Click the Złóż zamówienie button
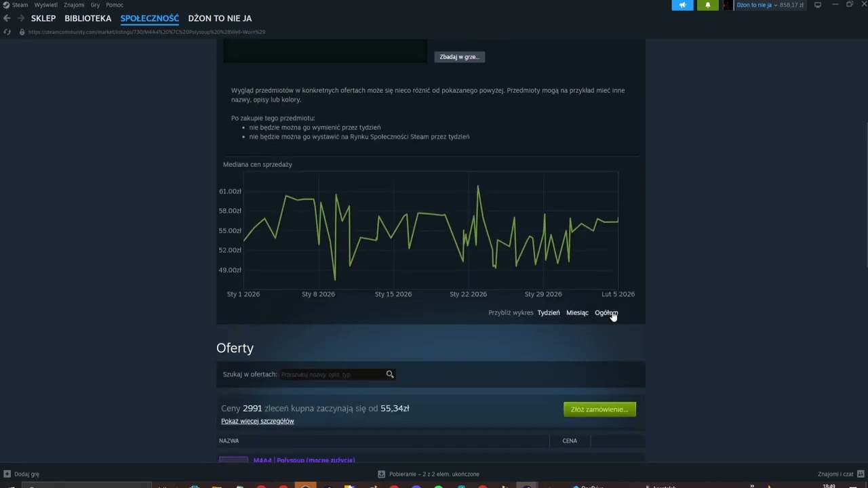Viewport: 868px width, 488px height. click(x=599, y=409)
